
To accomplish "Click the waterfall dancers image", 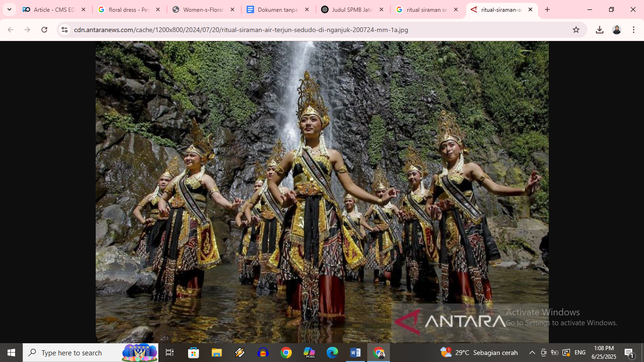I will 322,192.
